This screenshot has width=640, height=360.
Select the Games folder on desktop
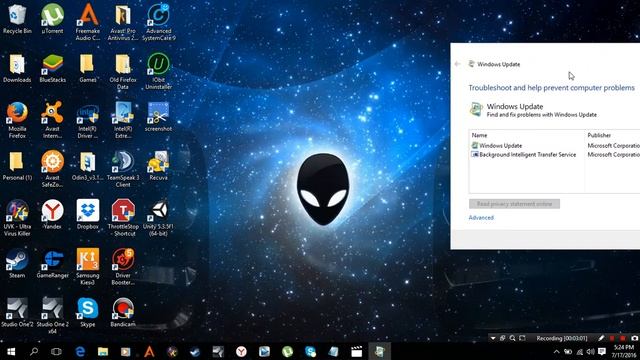coord(88,68)
